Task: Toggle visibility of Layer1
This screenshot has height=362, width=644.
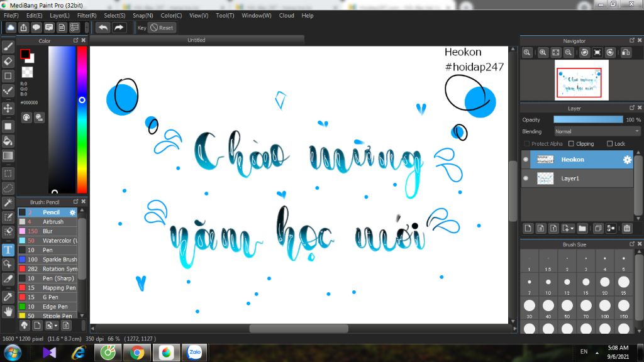Action: (526, 178)
